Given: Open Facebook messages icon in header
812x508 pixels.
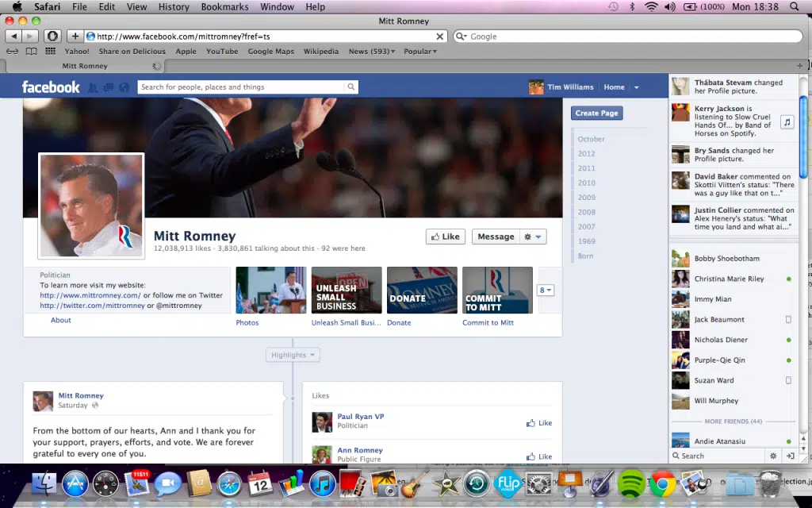Looking at the screenshot, I should (108, 87).
